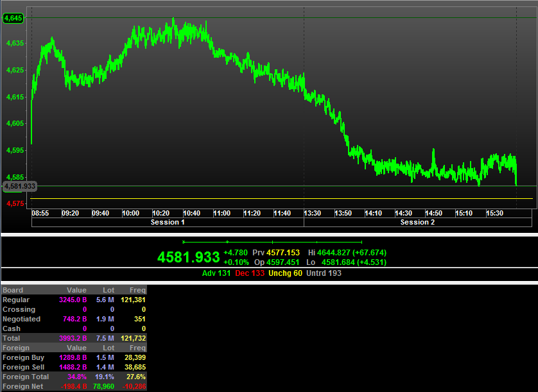Image resolution: width=538 pixels, height=392 pixels.
Task: Select the Foreign Buy row
Action: [x=74, y=357]
